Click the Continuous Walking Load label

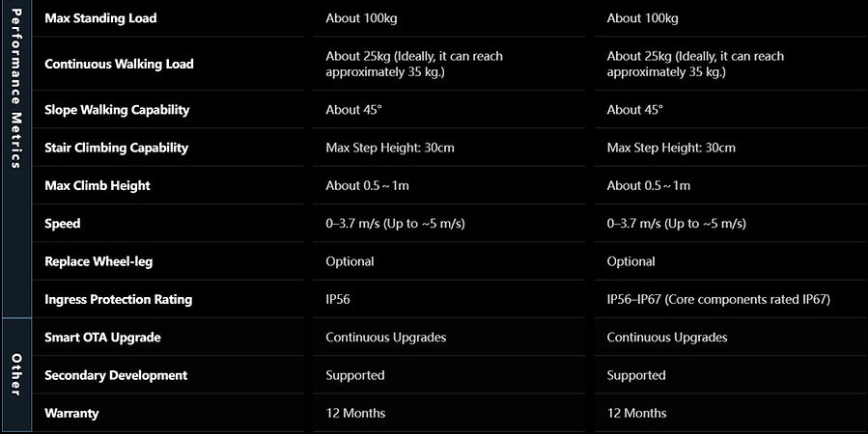119,64
